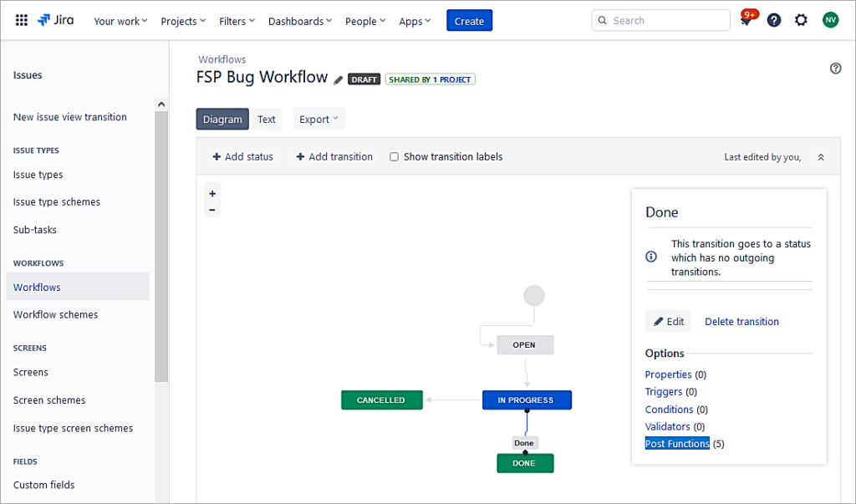Switch to the Text tab
Viewport: 856px width, 504px height.
(267, 119)
